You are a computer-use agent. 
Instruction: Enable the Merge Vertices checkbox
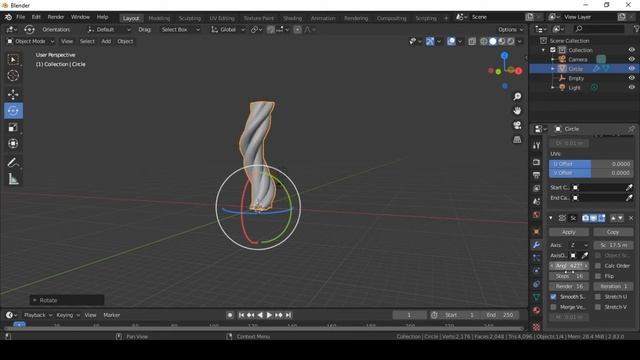point(553,307)
